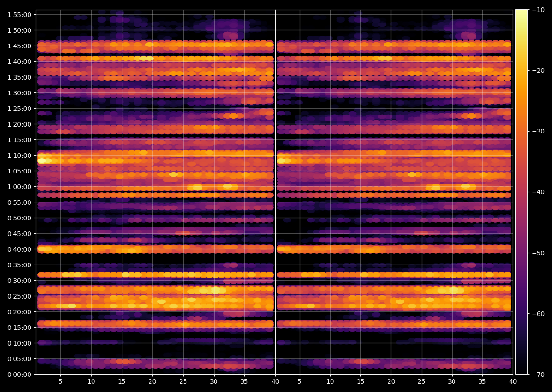Select left panel x-axis tick label 15
This screenshot has width=552, height=392.
(122, 382)
